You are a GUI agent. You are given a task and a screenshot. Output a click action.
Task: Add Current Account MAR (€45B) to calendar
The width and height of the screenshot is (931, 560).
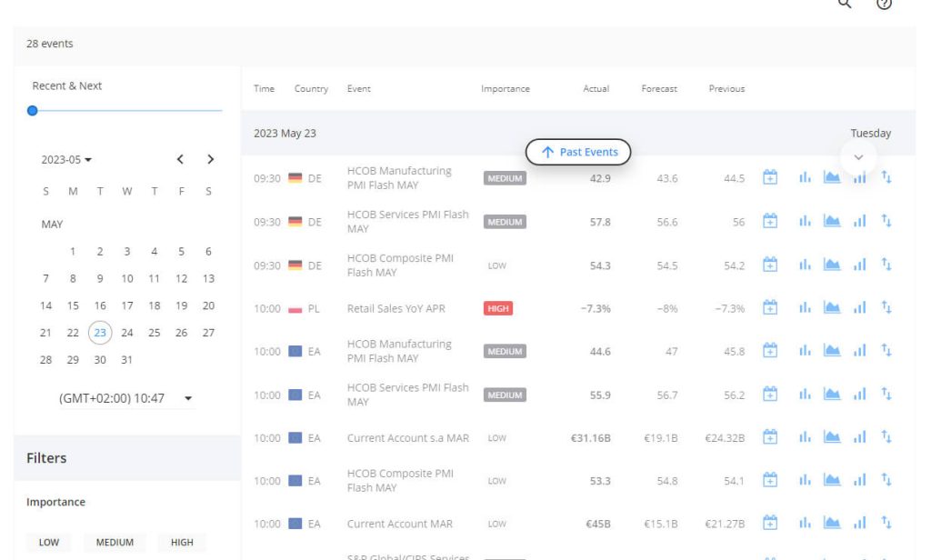(770, 524)
